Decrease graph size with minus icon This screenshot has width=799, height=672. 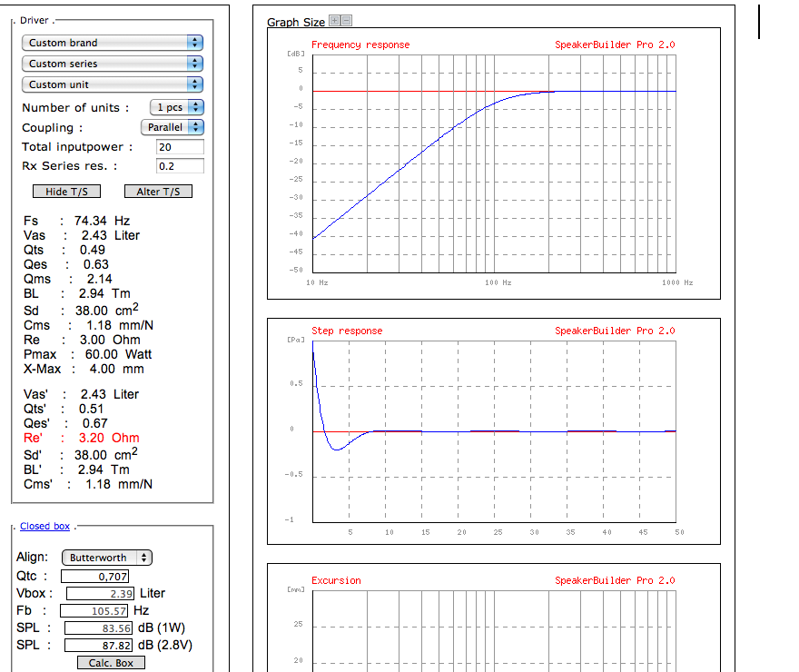coord(347,21)
